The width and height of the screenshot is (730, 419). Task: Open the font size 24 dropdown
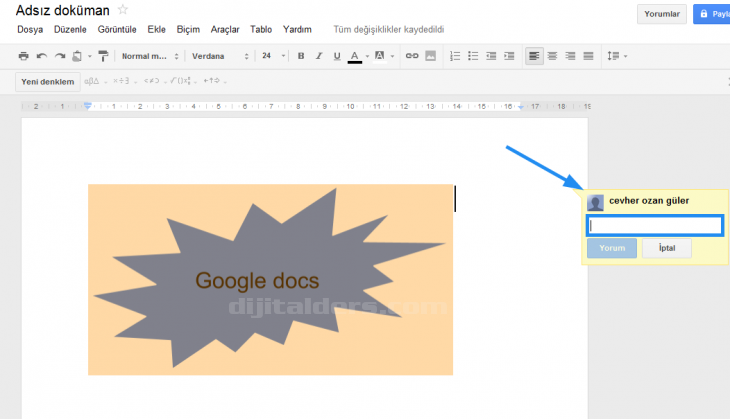click(x=274, y=56)
